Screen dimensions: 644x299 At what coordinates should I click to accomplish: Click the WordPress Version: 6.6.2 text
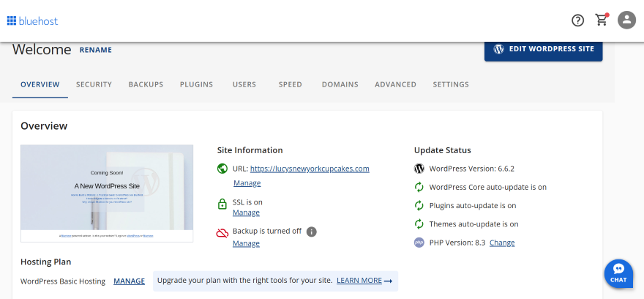(x=472, y=169)
